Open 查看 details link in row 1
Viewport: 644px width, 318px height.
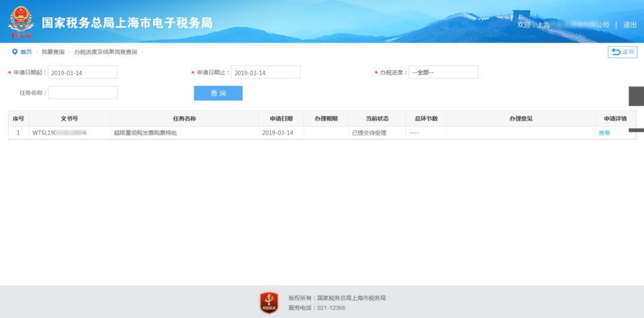(604, 132)
